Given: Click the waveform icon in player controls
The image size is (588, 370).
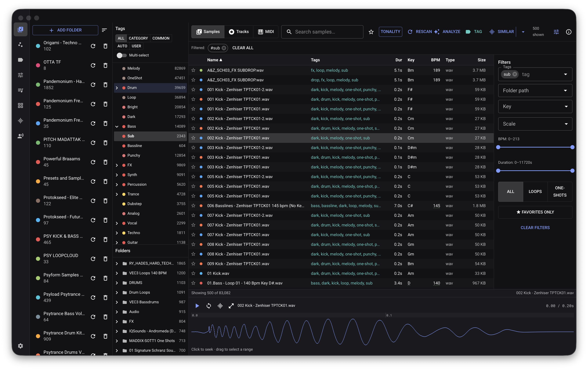Looking at the screenshot, I should coord(220,306).
